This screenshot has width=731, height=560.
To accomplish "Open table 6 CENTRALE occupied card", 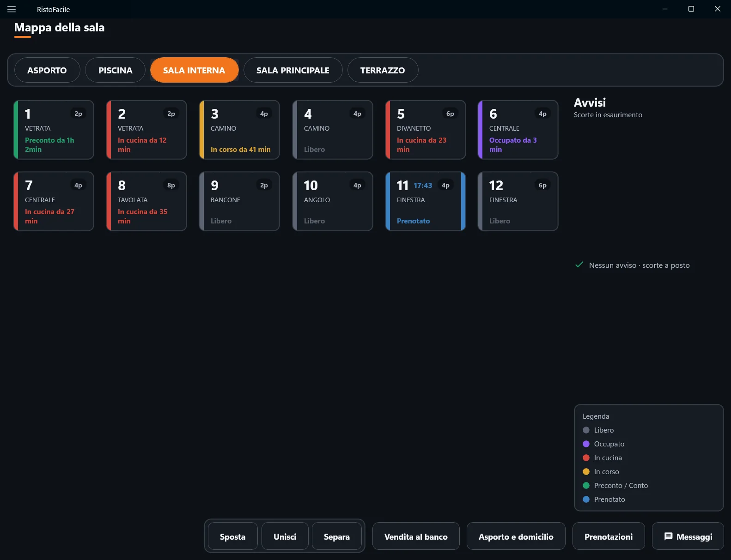I will (x=518, y=130).
